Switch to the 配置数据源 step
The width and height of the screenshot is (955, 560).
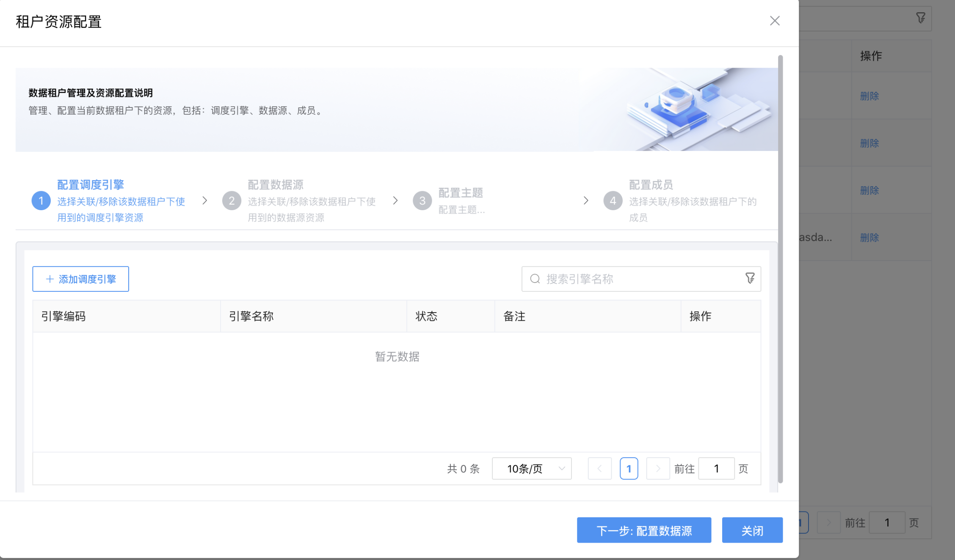[x=275, y=185]
